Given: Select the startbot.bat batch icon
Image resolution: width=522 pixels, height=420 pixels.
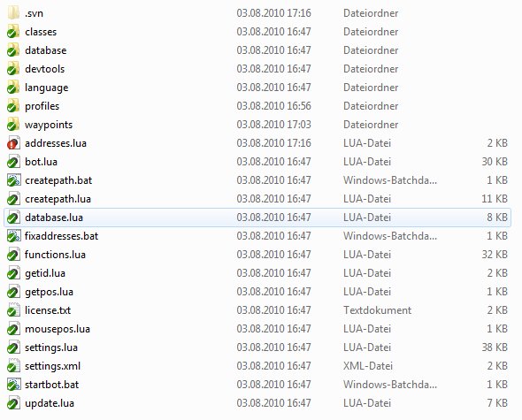Looking at the screenshot, I should tap(13, 385).
